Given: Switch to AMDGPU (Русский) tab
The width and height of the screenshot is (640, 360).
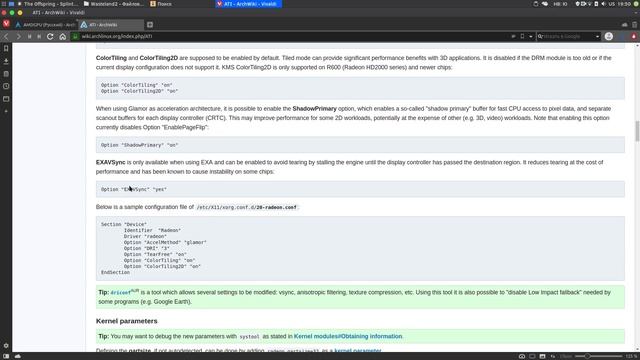Looking at the screenshot, I should click(45, 25).
